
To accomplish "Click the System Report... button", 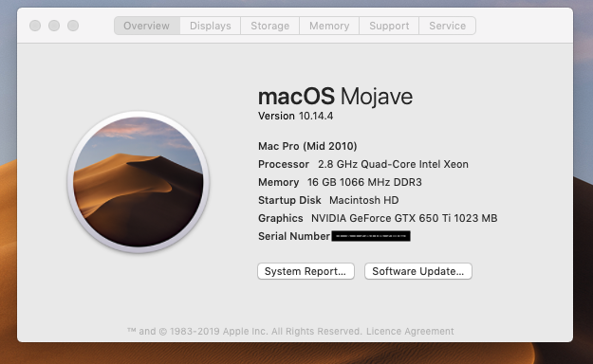I will tap(306, 271).
